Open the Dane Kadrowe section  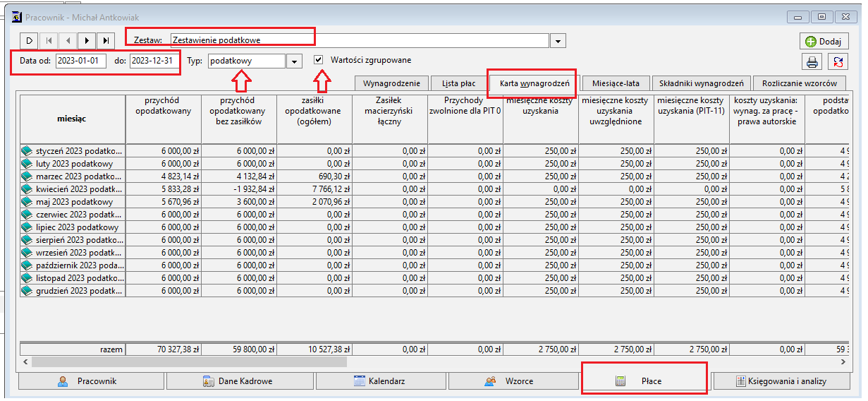238,381
